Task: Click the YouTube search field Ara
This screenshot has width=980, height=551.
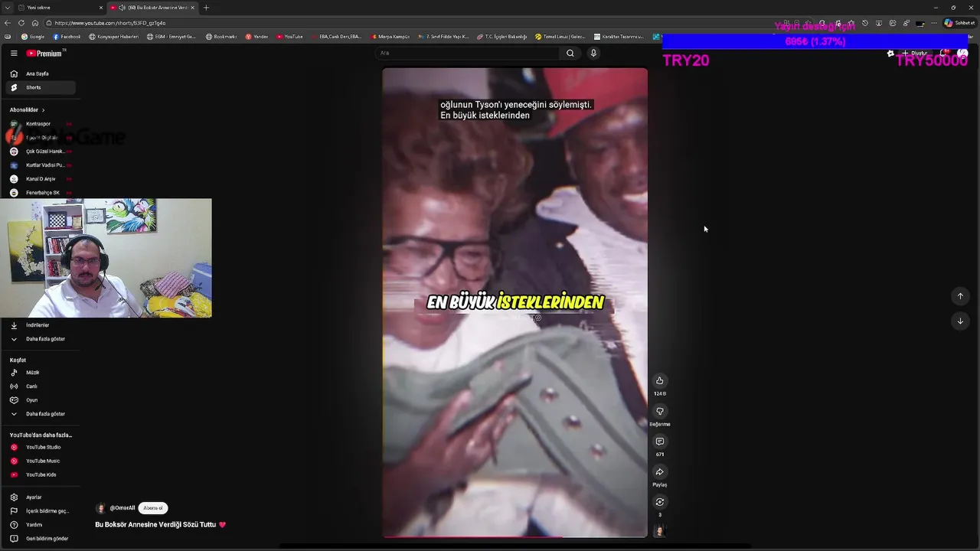Action: tap(469, 54)
